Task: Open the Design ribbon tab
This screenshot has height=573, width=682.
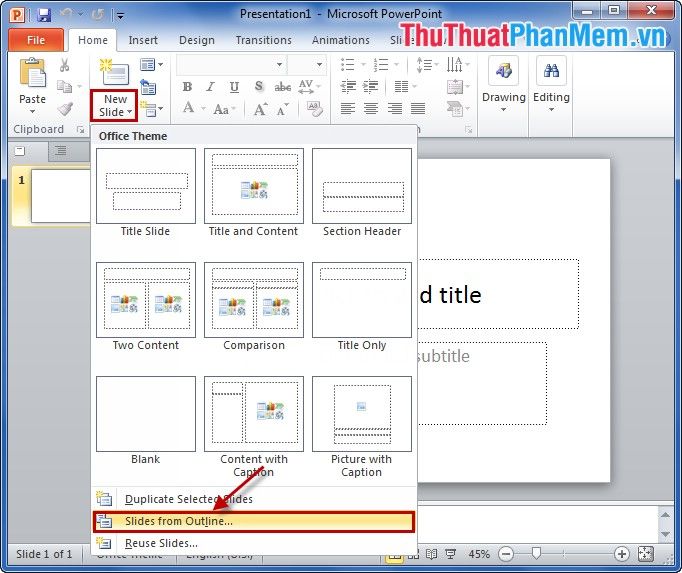Action: tap(197, 40)
